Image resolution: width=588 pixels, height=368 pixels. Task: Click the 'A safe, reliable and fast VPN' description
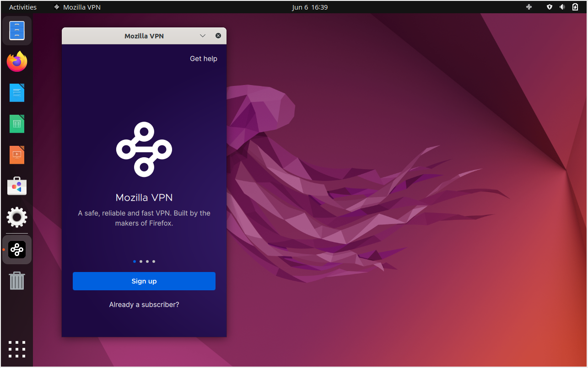(x=144, y=218)
